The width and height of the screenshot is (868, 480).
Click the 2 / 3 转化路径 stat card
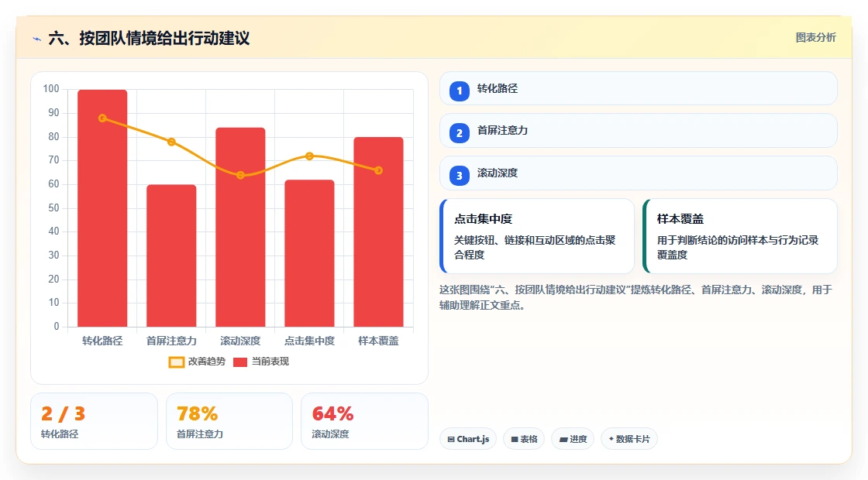(x=94, y=421)
